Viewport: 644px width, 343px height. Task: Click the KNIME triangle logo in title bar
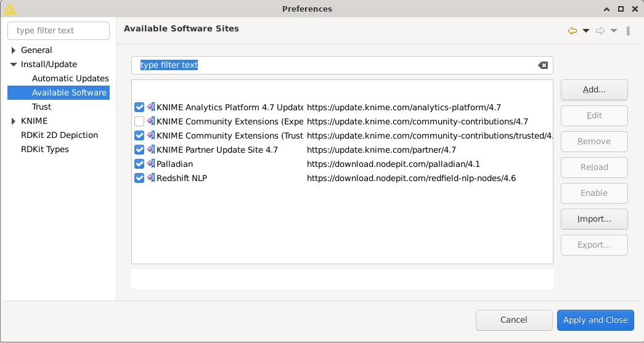click(9, 9)
